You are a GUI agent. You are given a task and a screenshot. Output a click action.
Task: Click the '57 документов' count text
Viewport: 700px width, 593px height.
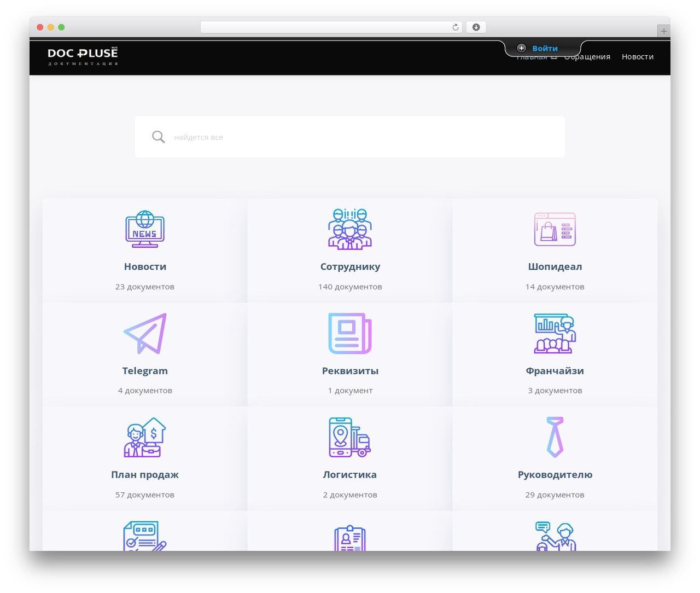pyautogui.click(x=145, y=495)
